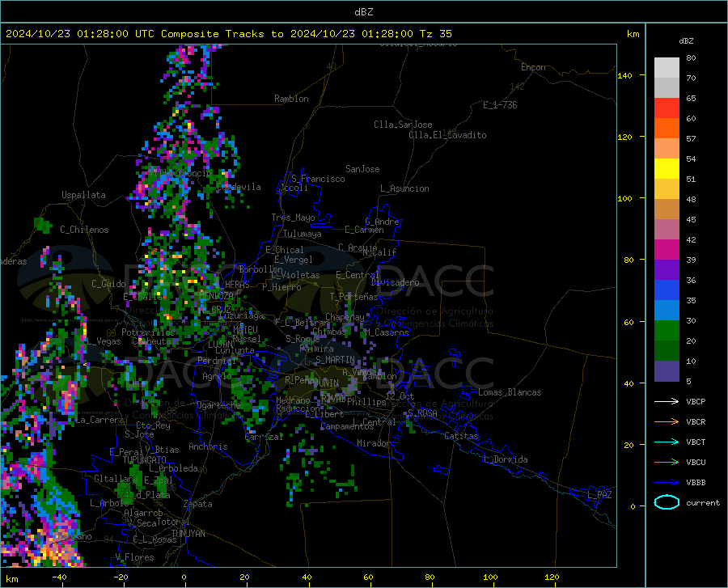Click the Clla.SanJose label

(x=403, y=125)
